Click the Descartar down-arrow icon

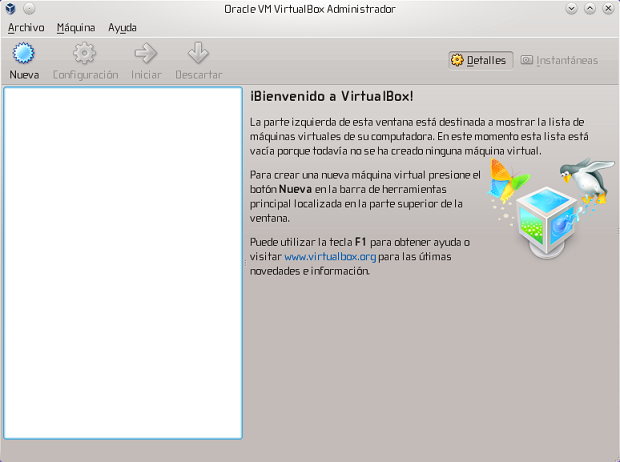click(x=198, y=53)
